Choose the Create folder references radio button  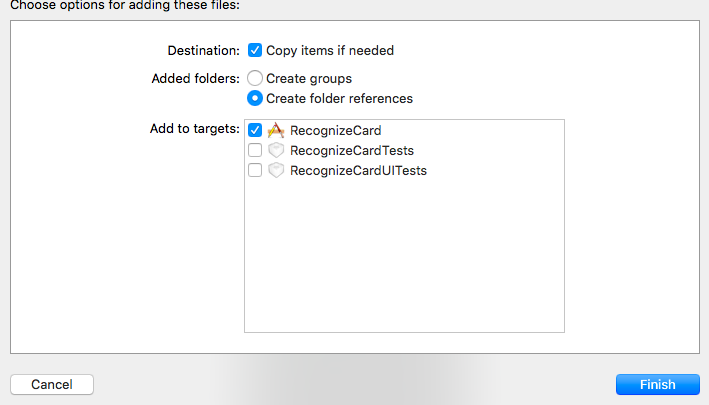coord(255,98)
